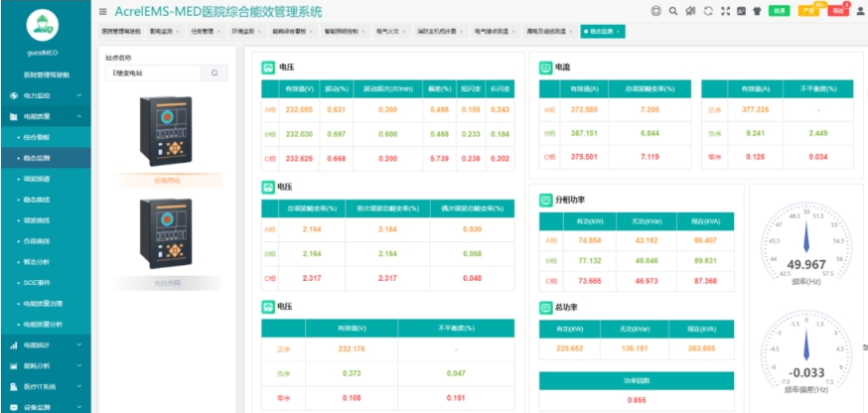Image resolution: width=868 pixels, height=413 pixels.
Task: Click the red alarm button with badge 4
Action: coord(838,11)
